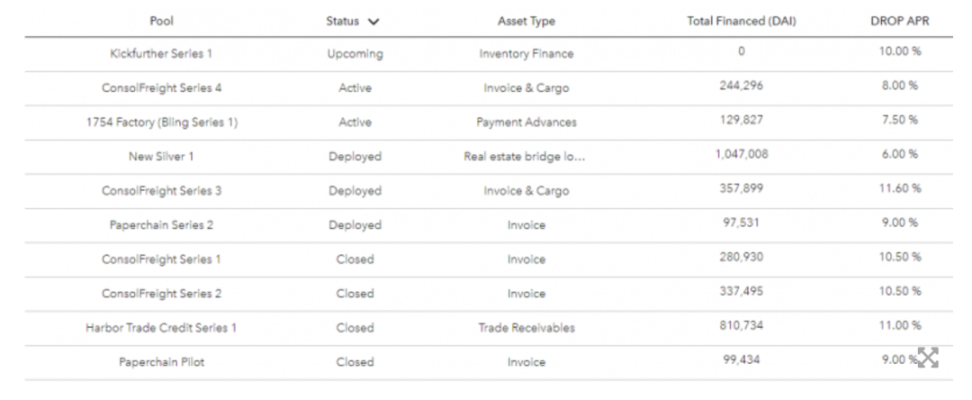This screenshot has height=400, width=972.
Task: Open the New Silver 1 pool
Action: [x=161, y=156]
